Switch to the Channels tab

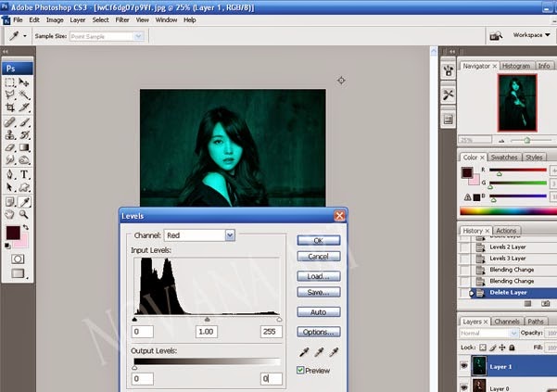507,322
